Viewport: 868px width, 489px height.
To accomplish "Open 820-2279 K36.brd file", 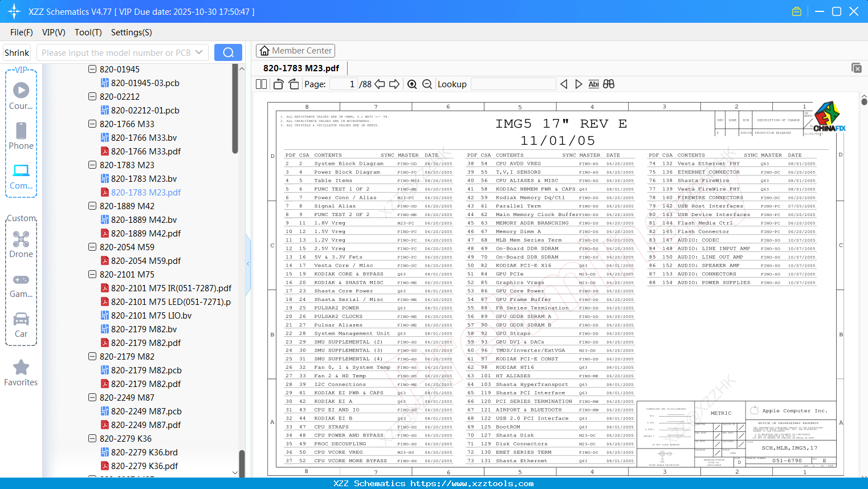I will pyautogui.click(x=139, y=452).
